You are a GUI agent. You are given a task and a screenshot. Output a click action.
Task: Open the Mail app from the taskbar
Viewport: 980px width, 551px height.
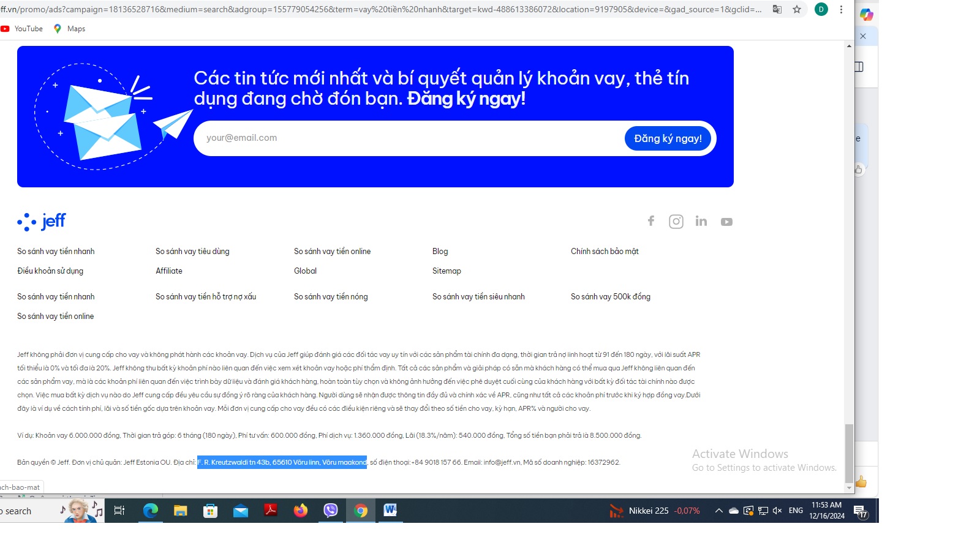click(x=241, y=511)
